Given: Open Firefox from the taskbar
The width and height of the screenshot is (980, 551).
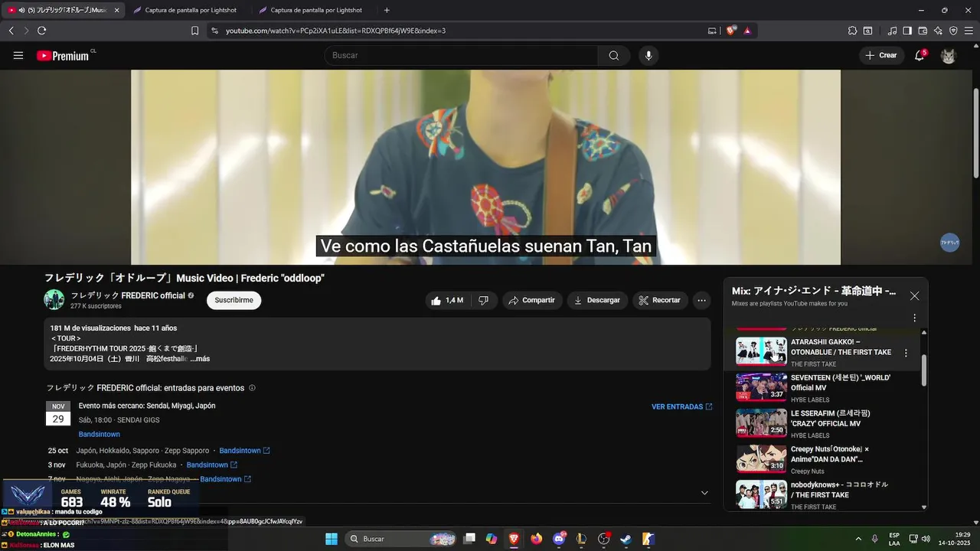Looking at the screenshot, I should tap(536, 539).
